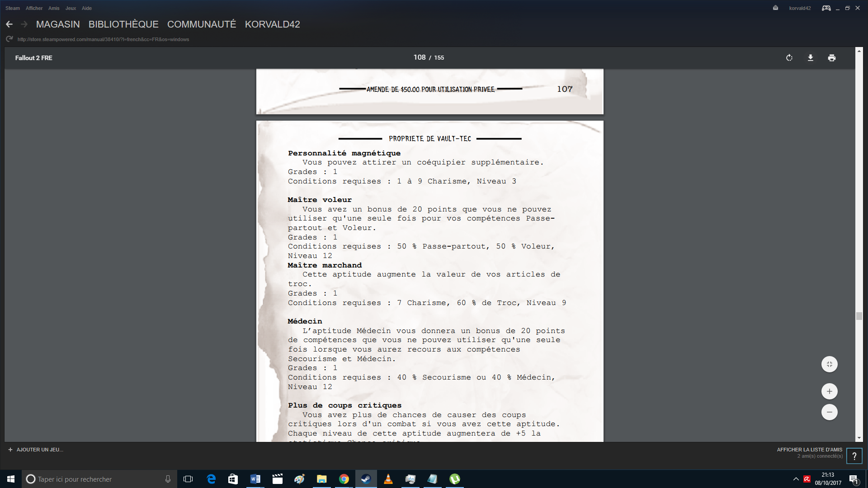This screenshot has width=868, height=488.
Task: Open Google Chrome from the taskbar
Action: point(344,479)
